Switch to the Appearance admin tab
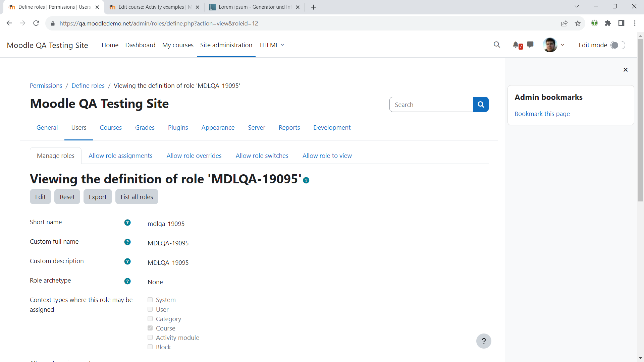 click(218, 127)
